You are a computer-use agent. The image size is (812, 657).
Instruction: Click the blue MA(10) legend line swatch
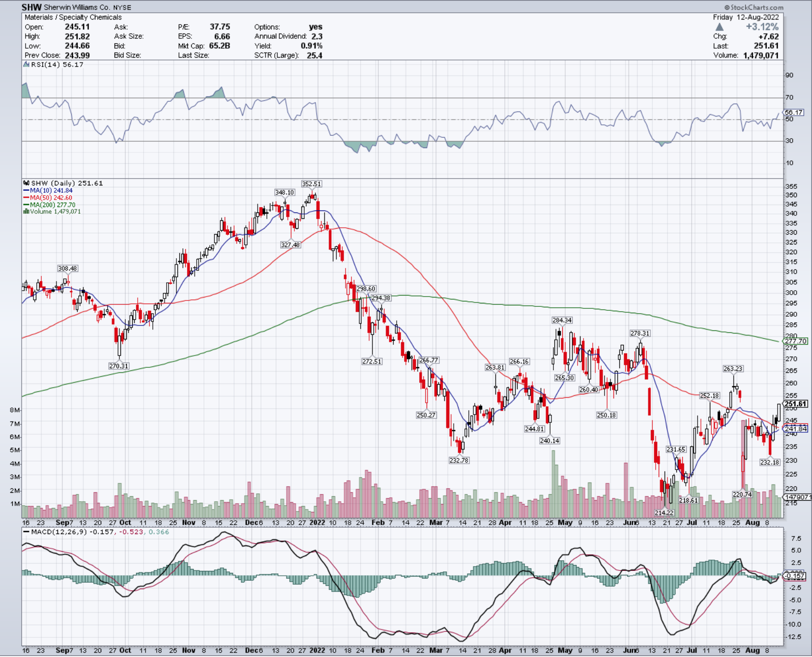(x=26, y=190)
